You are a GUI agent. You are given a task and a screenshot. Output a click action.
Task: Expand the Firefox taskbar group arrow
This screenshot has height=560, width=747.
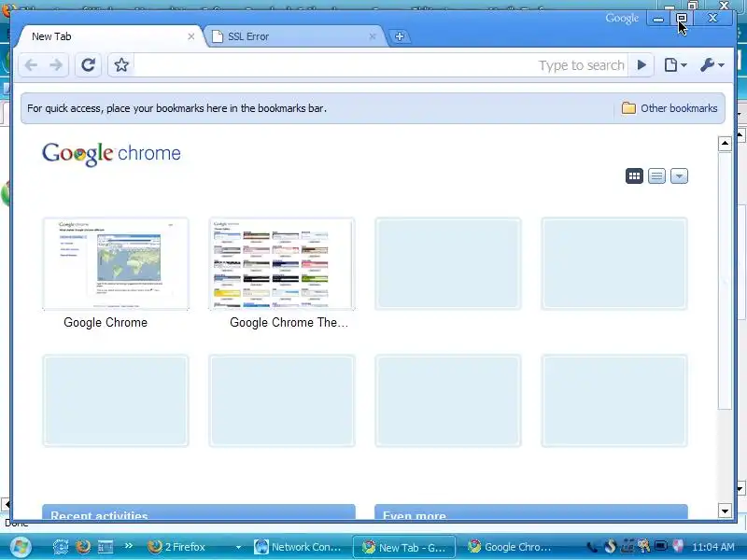tap(238, 547)
